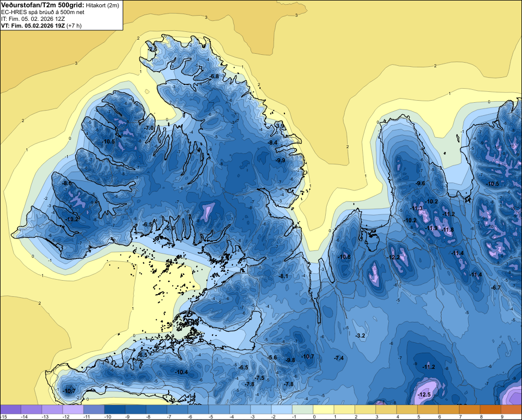Click the "-3.2" temperature label

(x=361, y=335)
